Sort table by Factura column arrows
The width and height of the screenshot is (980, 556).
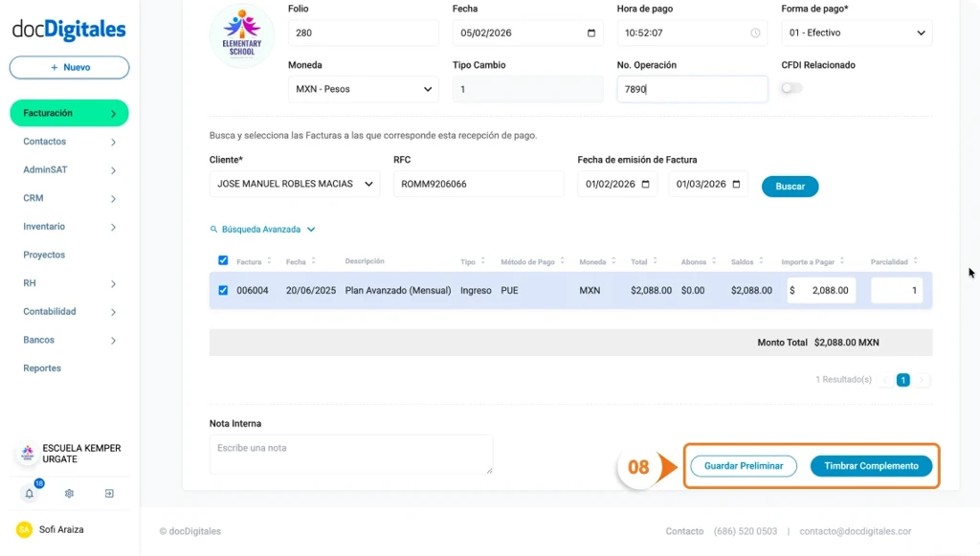[x=270, y=261]
